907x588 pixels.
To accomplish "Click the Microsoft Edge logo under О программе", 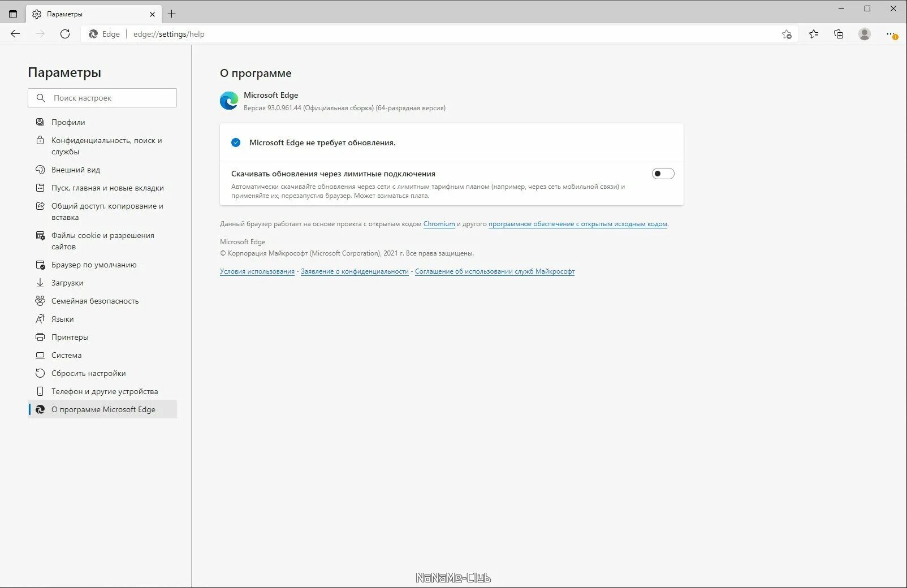I will coord(229,101).
